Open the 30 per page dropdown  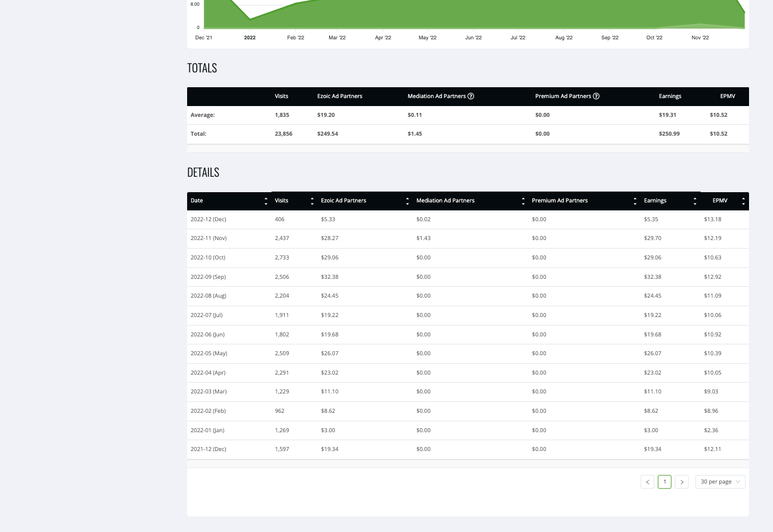point(721,482)
